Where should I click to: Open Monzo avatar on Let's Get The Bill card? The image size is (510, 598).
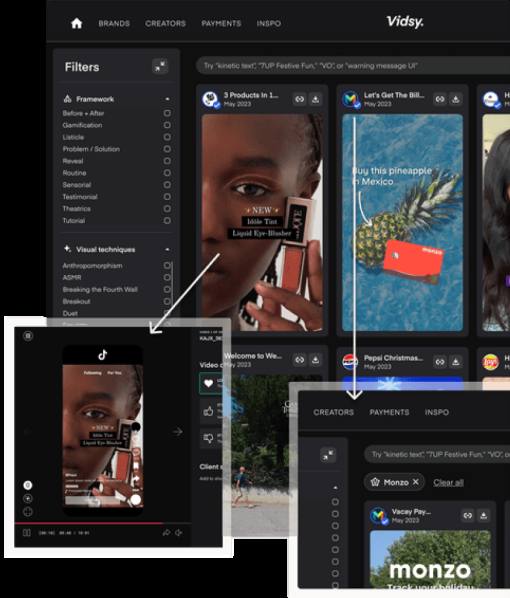coord(351,100)
